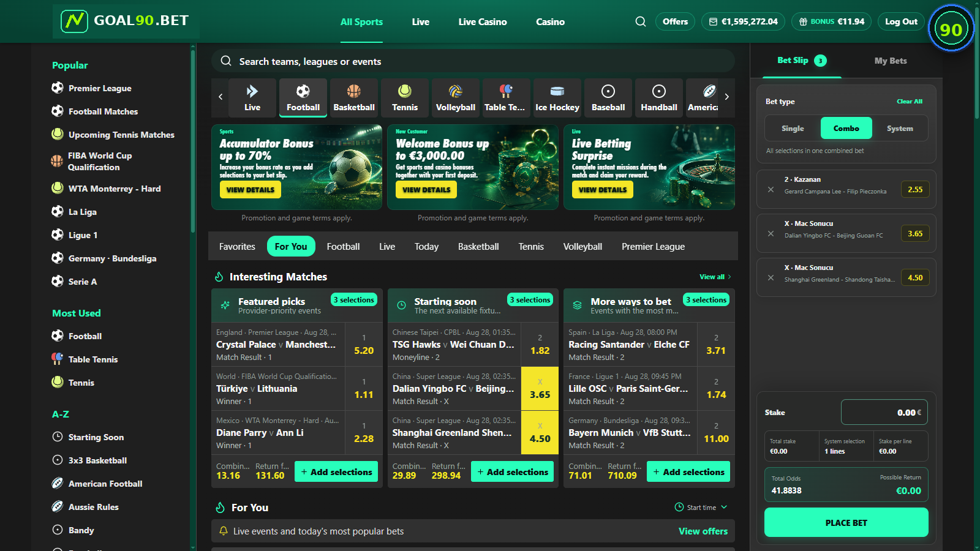Image resolution: width=980 pixels, height=551 pixels.
Task: Toggle Diane Parry v Ann Li odds 2.28
Action: point(364,433)
